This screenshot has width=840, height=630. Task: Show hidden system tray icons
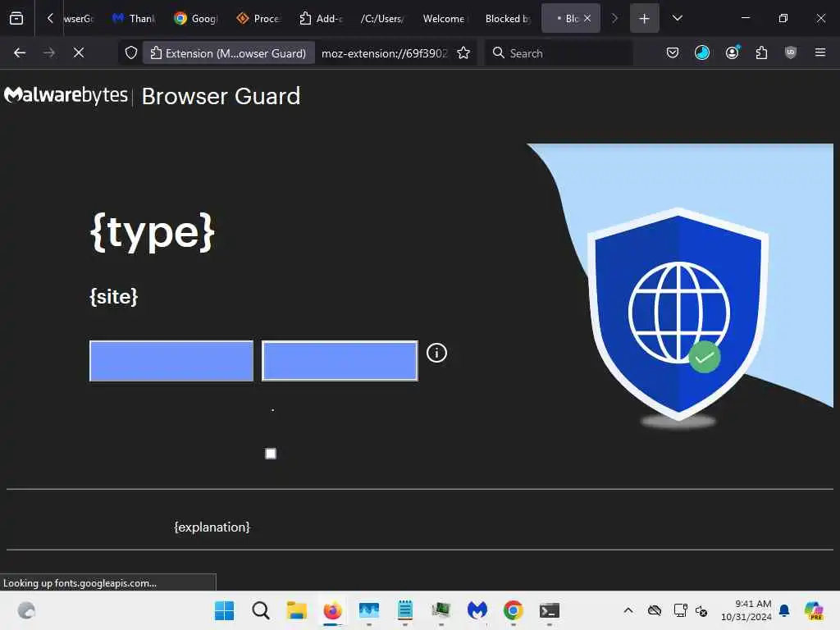click(x=628, y=610)
